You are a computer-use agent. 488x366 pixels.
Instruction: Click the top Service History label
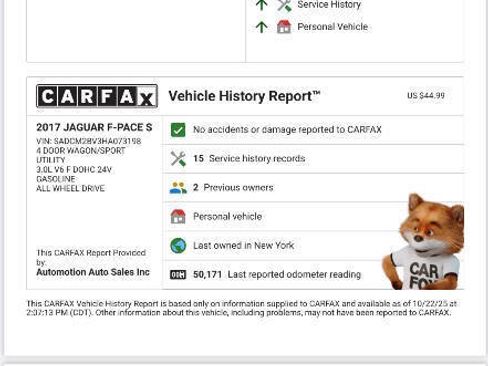[x=329, y=5]
